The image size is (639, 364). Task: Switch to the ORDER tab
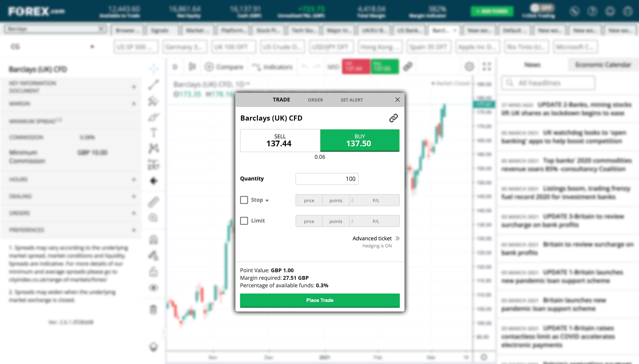point(315,100)
